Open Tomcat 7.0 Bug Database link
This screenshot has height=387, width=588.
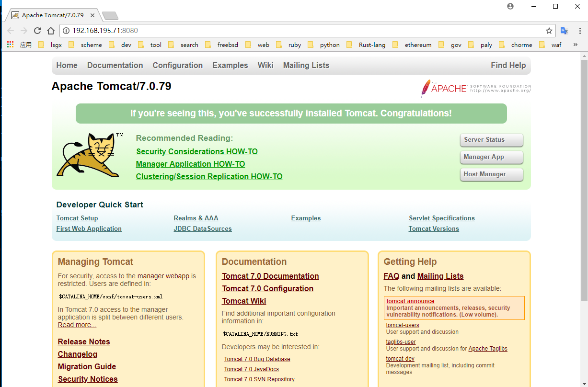pos(257,359)
